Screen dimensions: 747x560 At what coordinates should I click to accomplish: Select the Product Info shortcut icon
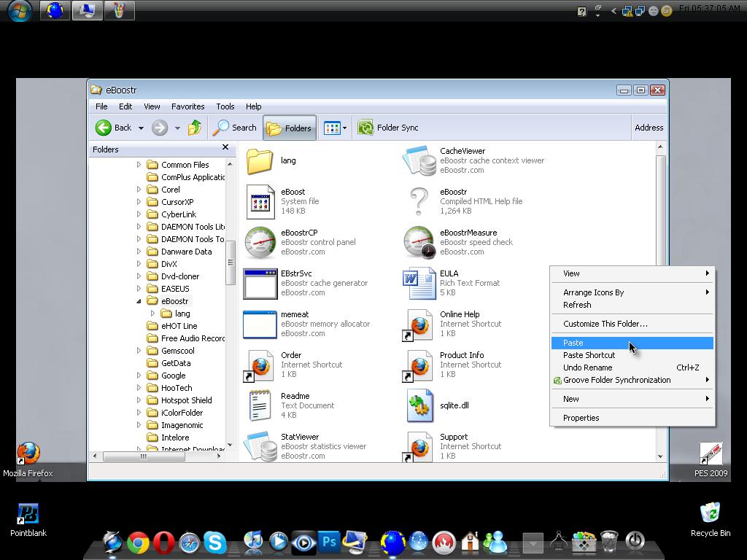(x=418, y=366)
